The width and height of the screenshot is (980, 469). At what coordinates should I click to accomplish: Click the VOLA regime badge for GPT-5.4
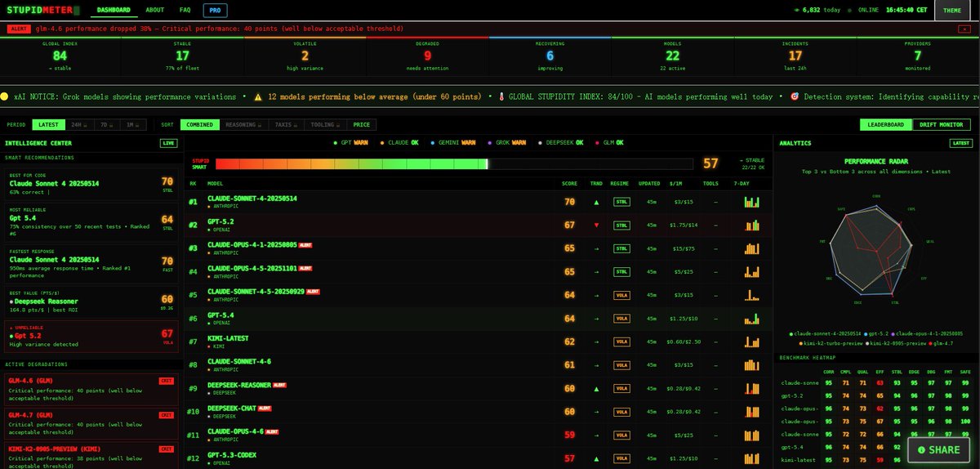[x=621, y=319]
